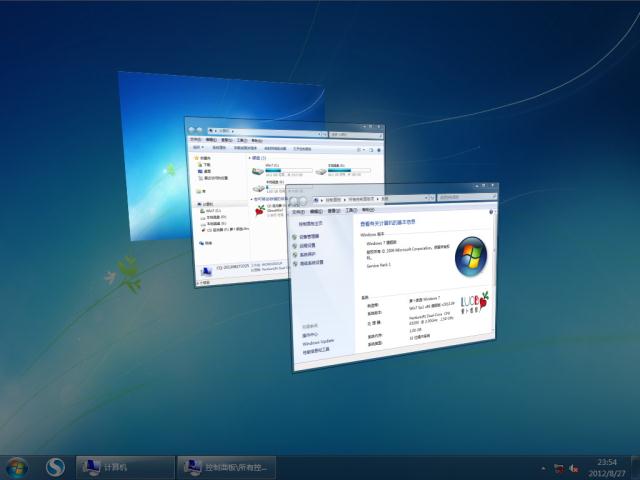Select 桌面 in the navigation pane
This screenshot has width=640, height=480.
click(204, 171)
